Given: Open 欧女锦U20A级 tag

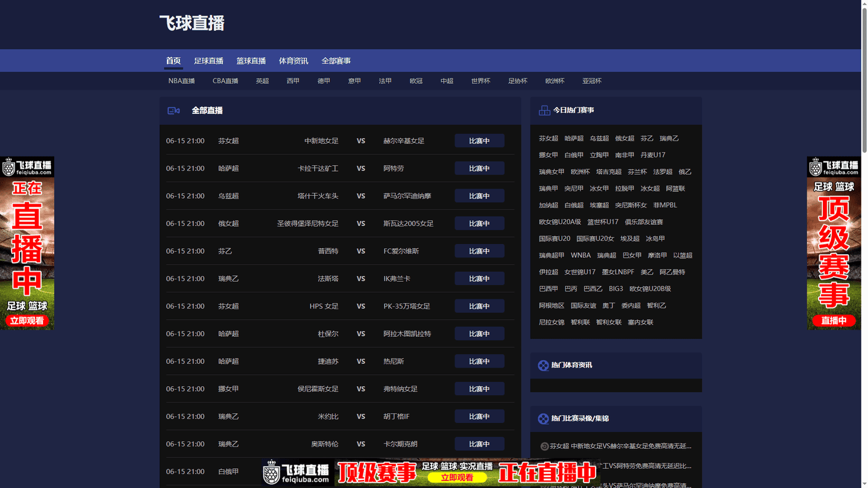Looking at the screenshot, I should coord(560,222).
